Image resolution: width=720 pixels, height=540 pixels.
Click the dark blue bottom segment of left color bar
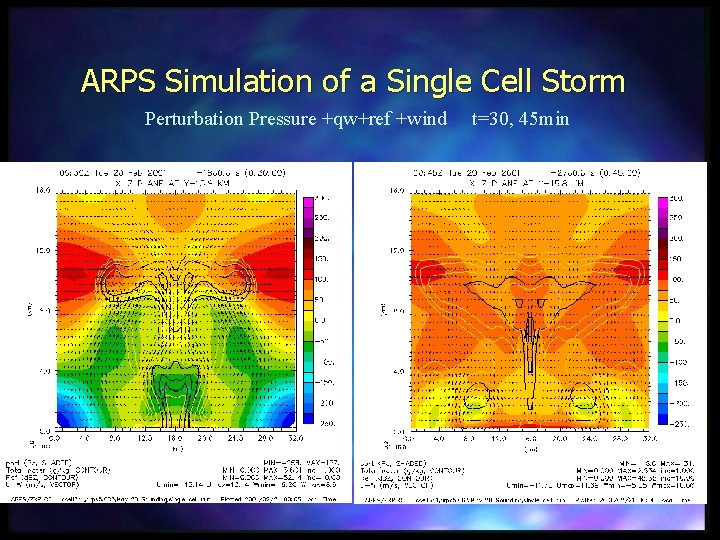pos(309,418)
